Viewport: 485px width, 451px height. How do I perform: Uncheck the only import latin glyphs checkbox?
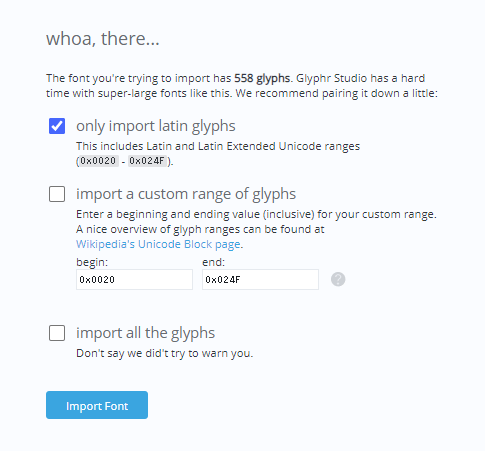point(57,126)
